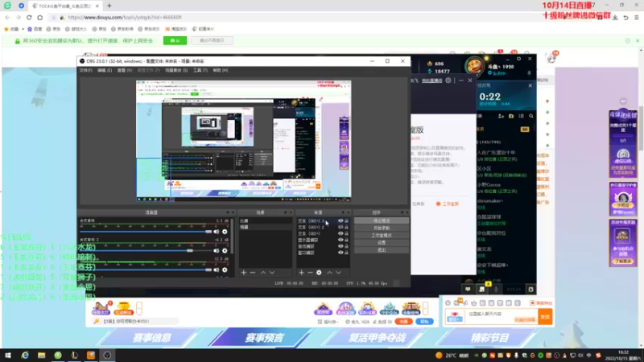Adjust the third mixer channel volume slider
644x362 pixels.
tap(146, 269)
